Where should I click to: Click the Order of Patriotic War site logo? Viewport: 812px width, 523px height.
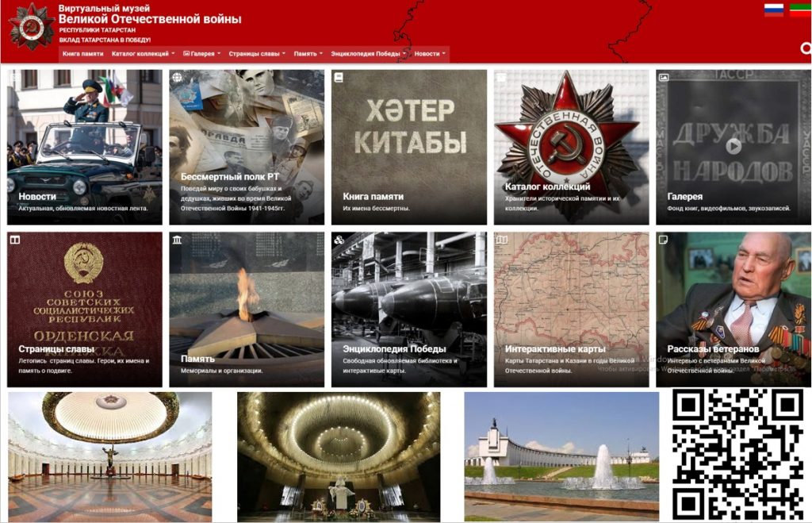tap(32, 26)
